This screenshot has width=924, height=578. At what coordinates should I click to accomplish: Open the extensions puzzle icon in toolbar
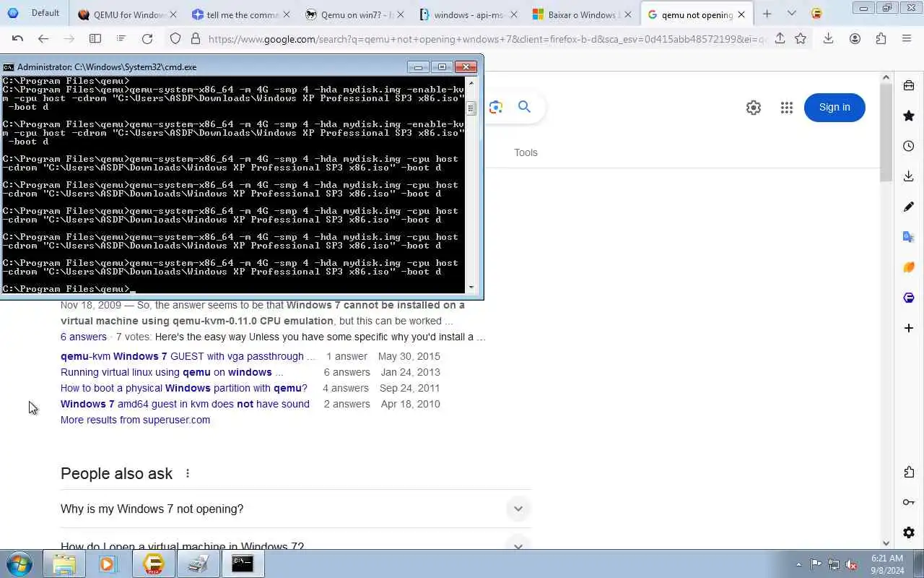[881, 39]
